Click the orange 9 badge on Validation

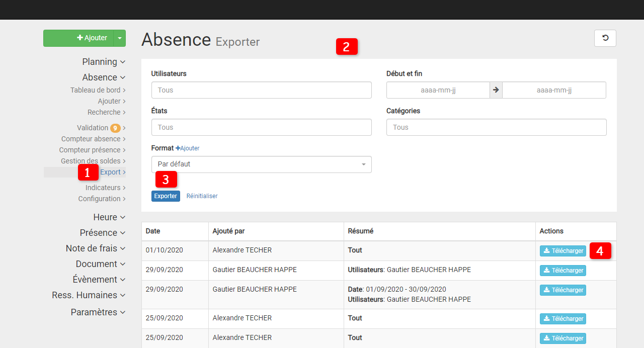116,128
